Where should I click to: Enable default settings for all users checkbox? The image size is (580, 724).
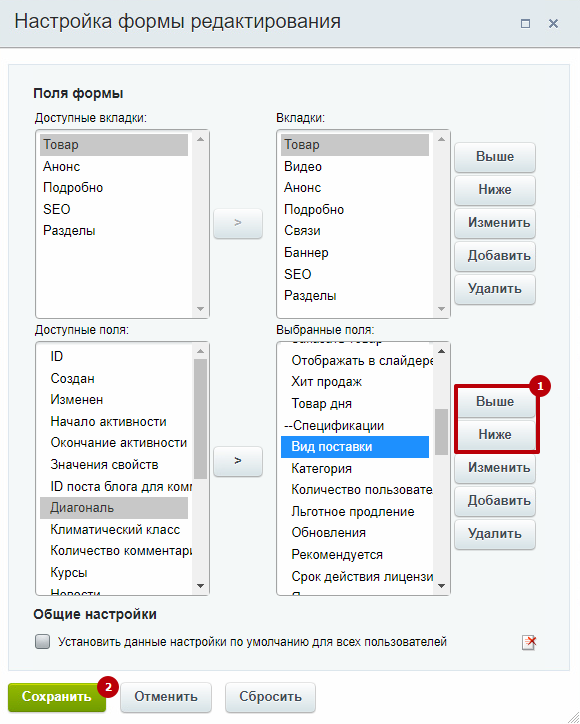click(42, 642)
